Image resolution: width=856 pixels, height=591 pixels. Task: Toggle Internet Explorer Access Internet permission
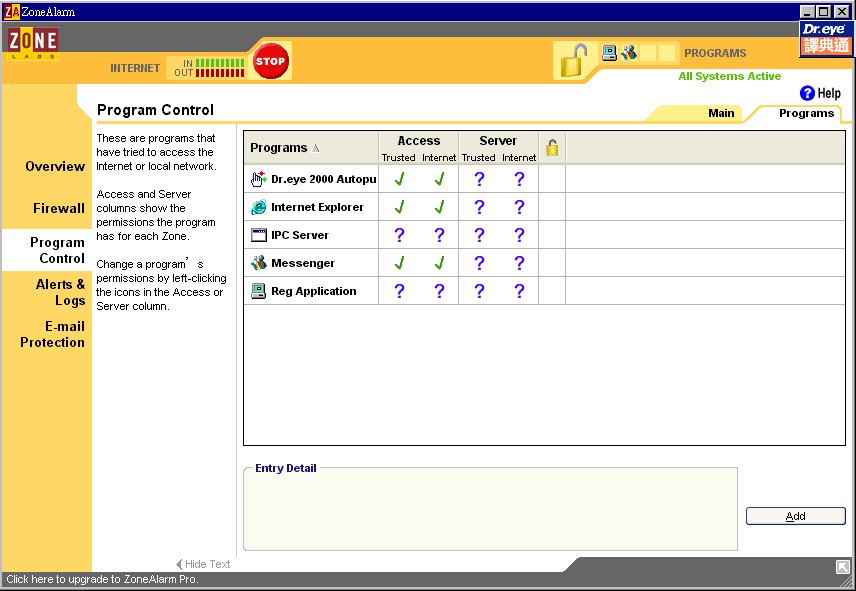click(x=439, y=207)
